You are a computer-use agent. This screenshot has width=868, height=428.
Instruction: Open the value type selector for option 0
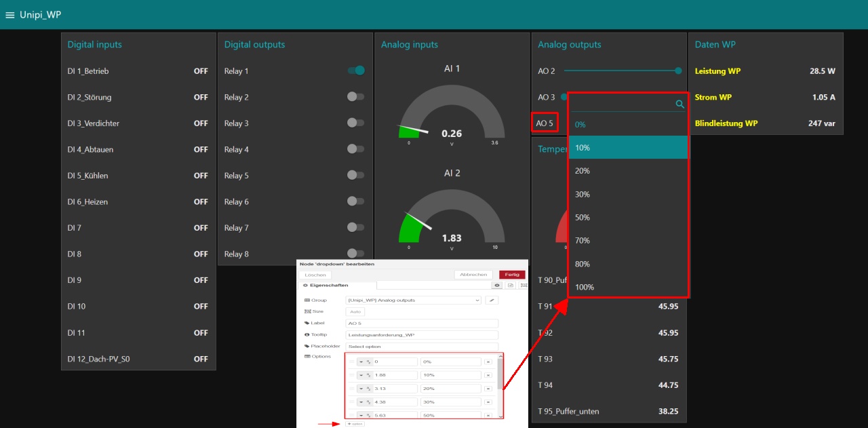(365, 362)
